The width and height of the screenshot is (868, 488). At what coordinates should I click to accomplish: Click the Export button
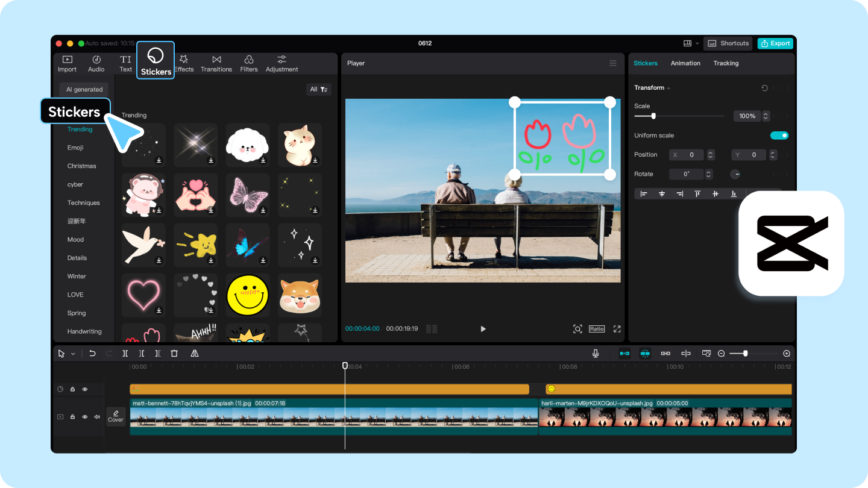click(x=776, y=43)
